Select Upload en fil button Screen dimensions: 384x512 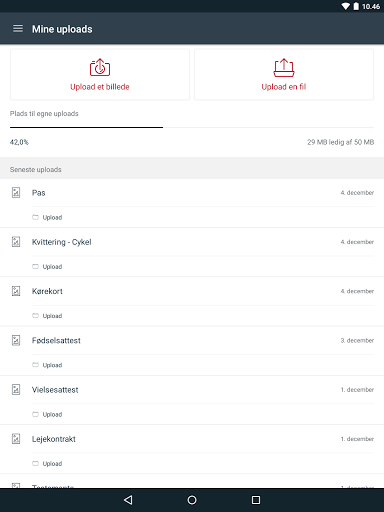click(284, 75)
